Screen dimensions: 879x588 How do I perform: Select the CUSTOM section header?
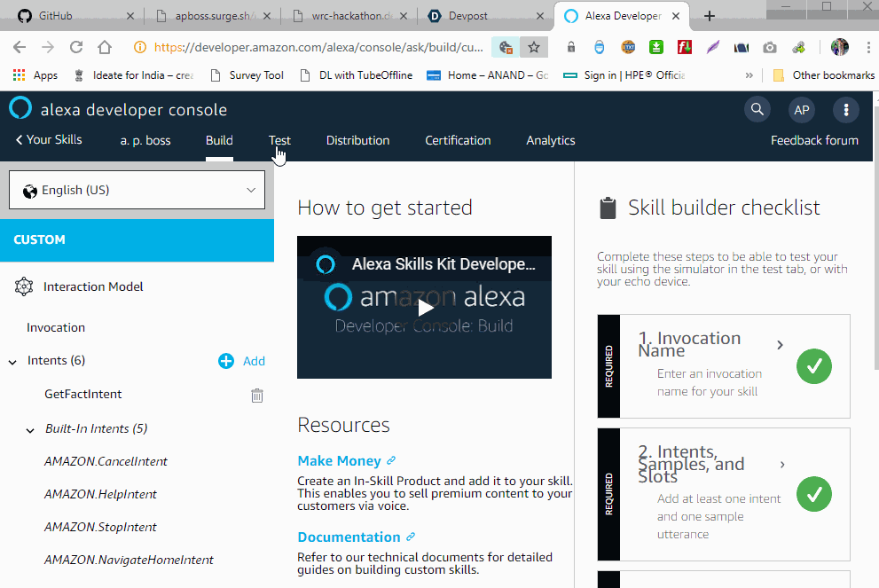[137, 240]
